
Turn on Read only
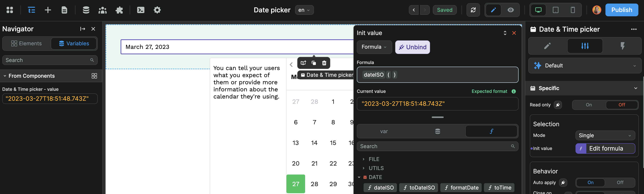coord(589,105)
